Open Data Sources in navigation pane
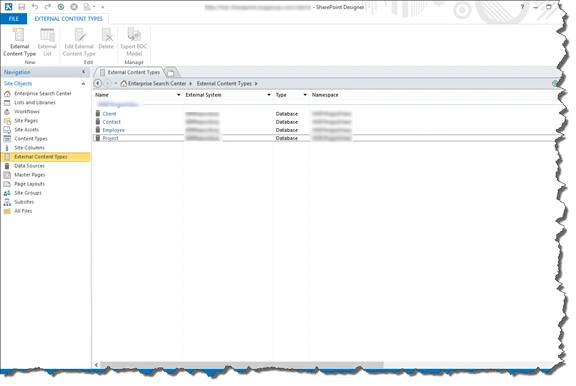Screen dimensions: 576x386 point(29,166)
